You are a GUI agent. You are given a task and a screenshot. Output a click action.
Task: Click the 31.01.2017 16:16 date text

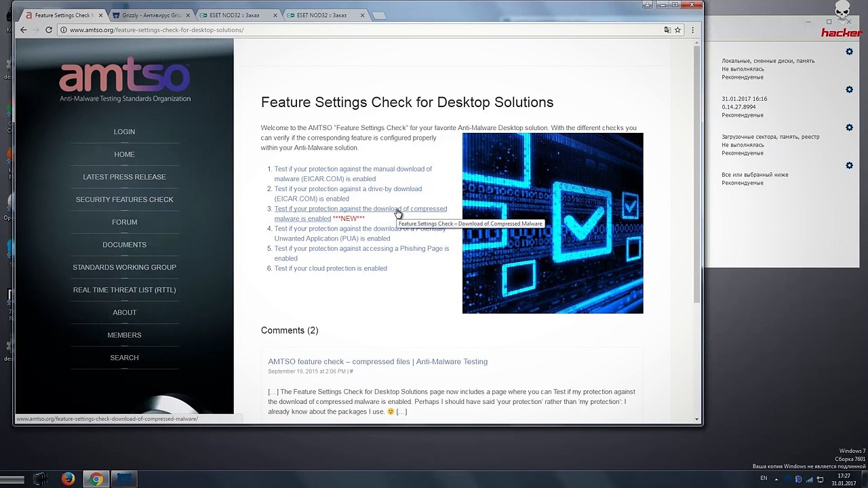coord(745,99)
